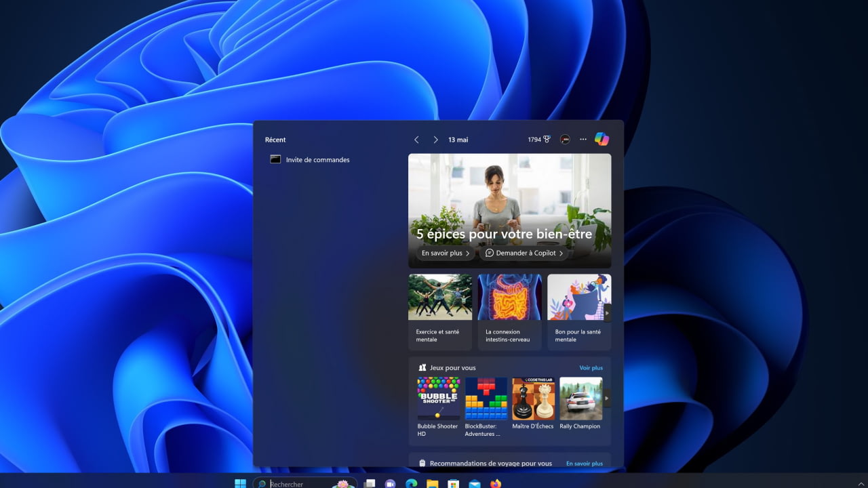Open the Windows Start button
The height and width of the screenshot is (488, 868).
[x=240, y=483]
